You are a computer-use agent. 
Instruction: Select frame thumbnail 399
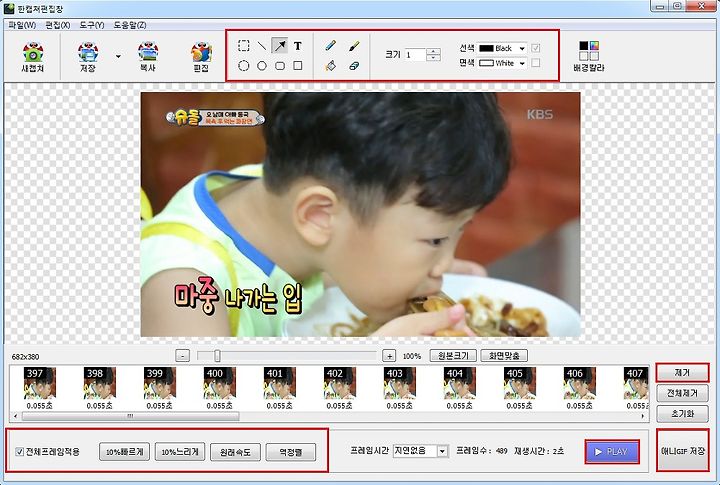(x=160, y=383)
